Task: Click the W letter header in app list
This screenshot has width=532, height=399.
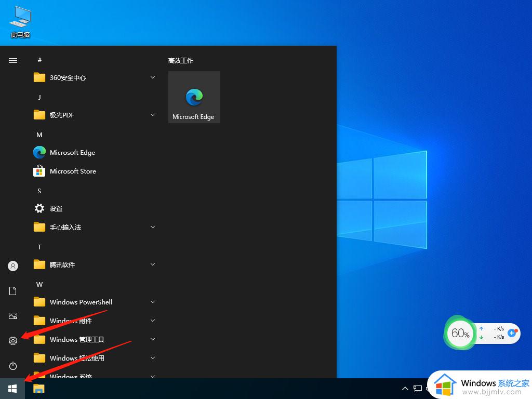Action: point(39,284)
